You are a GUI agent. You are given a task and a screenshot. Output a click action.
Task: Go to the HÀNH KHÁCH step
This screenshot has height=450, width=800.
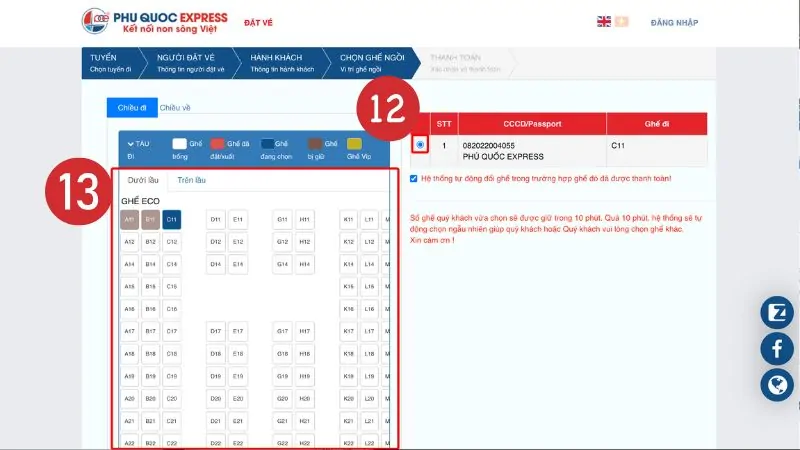click(282, 63)
